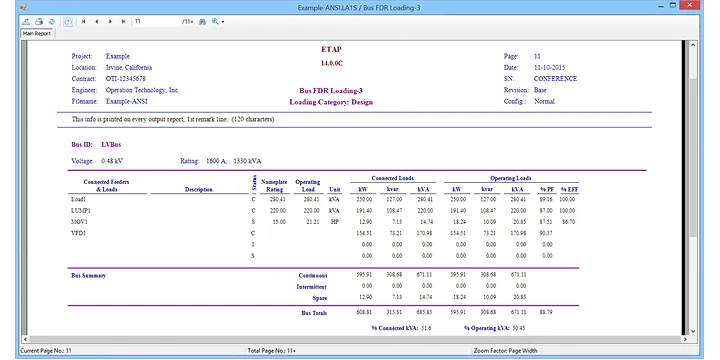The height and width of the screenshot is (360, 720).
Task: Click the location value Irvine, California
Action: (129, 68)
